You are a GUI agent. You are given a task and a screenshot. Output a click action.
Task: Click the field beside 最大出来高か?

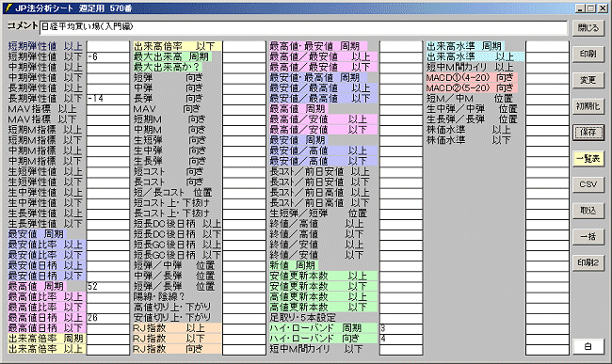coord(245,68)
